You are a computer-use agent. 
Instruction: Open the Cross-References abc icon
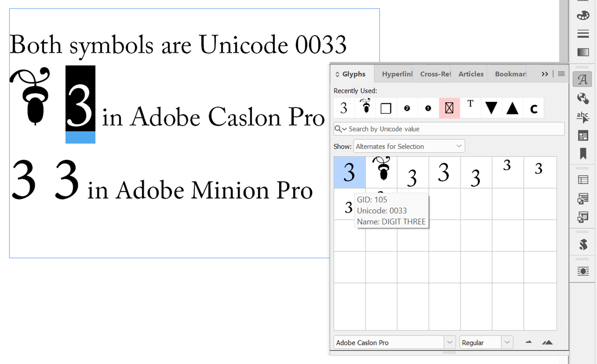click(583, 117)
